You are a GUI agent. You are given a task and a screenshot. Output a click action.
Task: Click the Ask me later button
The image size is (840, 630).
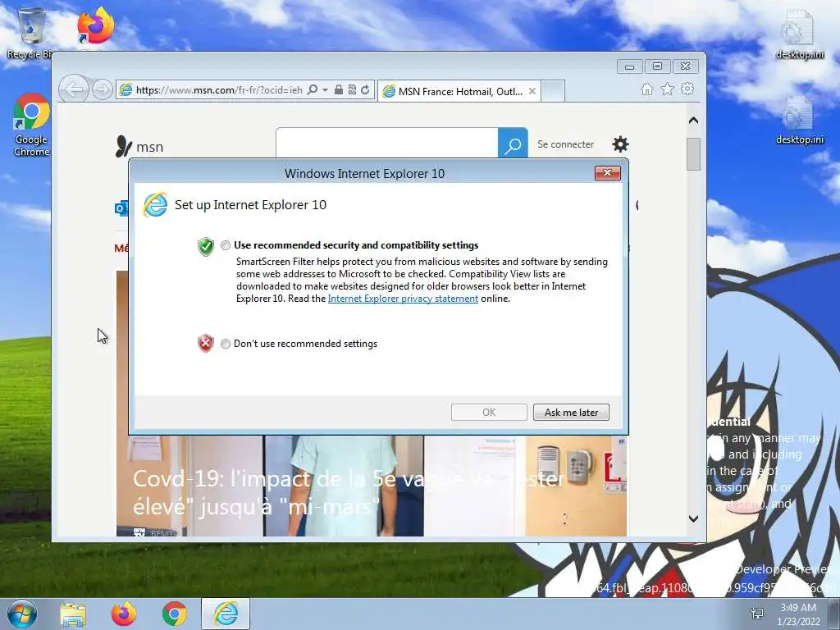571,413
